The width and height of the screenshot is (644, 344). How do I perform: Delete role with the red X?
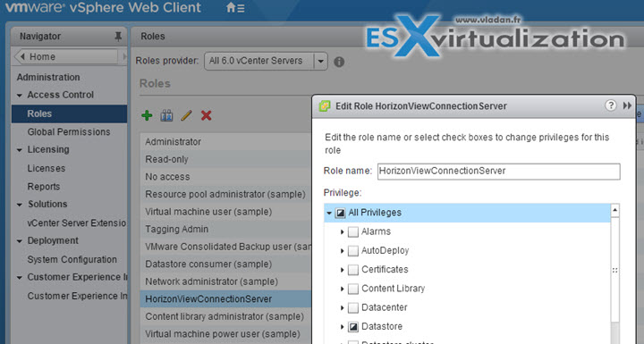point(206,116)
